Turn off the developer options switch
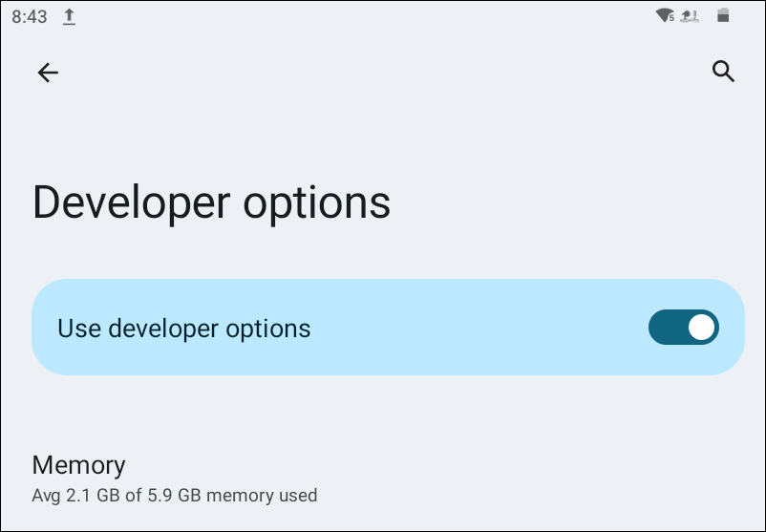Viewport: 766px width, 532px height. 683,328
